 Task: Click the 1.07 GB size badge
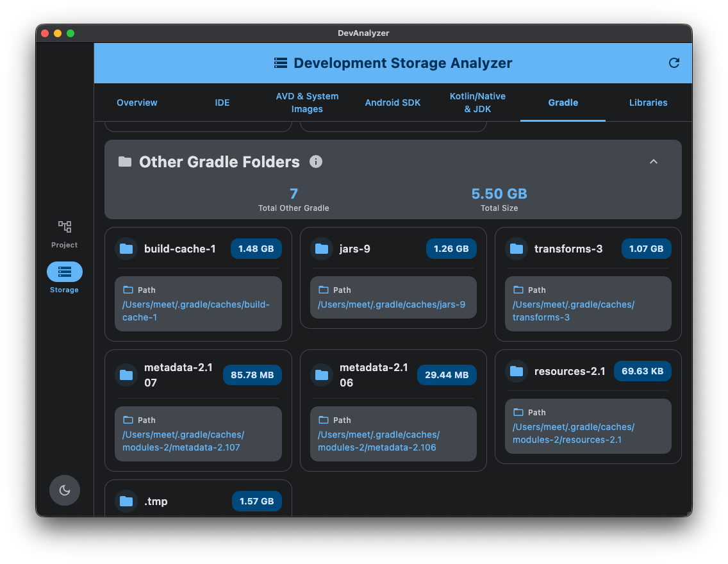[x=646, y=249]
